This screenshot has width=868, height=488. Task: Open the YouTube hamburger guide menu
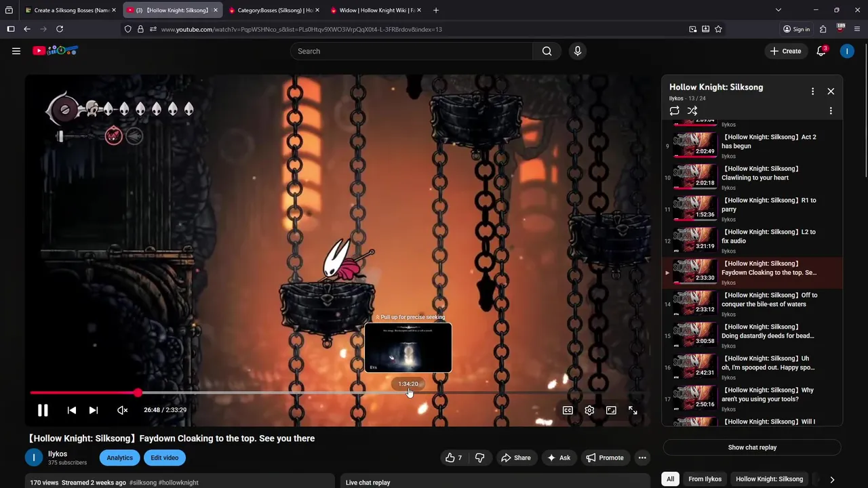coord(16,51)
